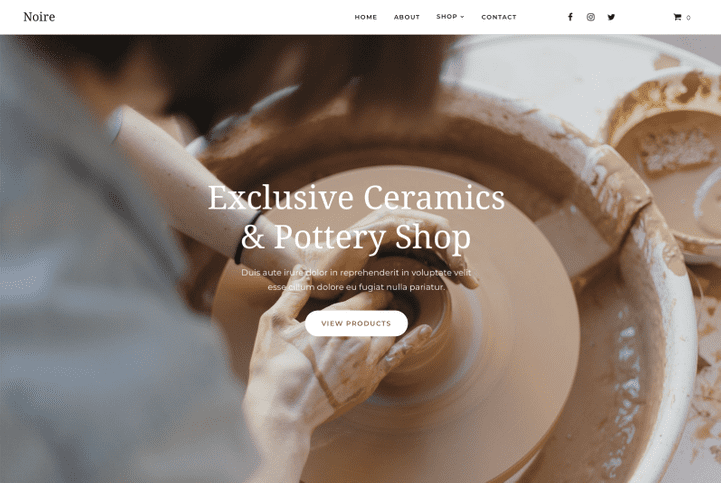Viewport: 721px width, 483px height.
Task: Click the 'Duis aute irure dolor' paragraph line
Action: (356, 272)
